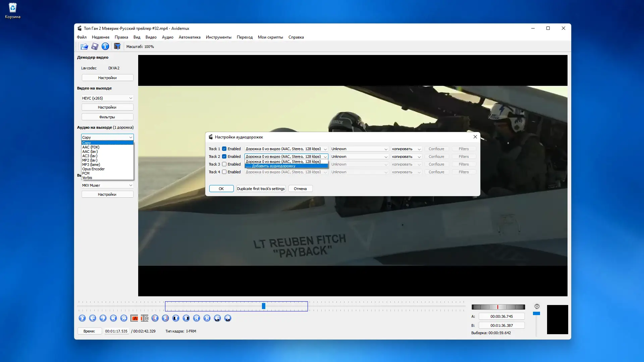Screen dimensions: 644x362
Task: Open the MKV Muxer output format dropdown
Action: 107,185
